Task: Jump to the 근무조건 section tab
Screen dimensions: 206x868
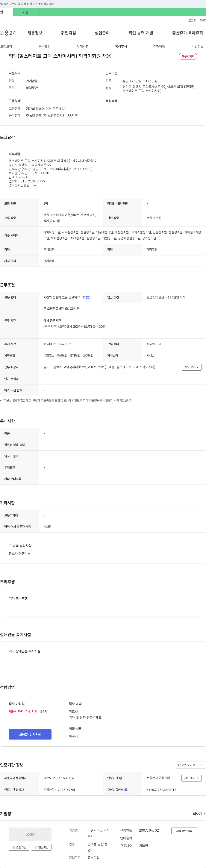Action: (x=45, y=46)
